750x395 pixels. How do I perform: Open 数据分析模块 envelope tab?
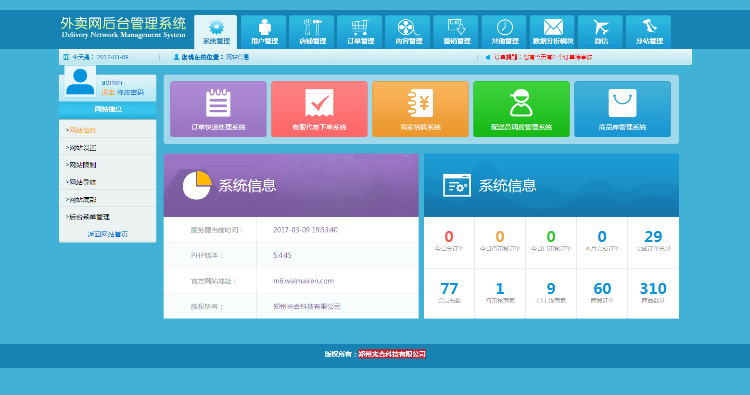coord(552,32)
